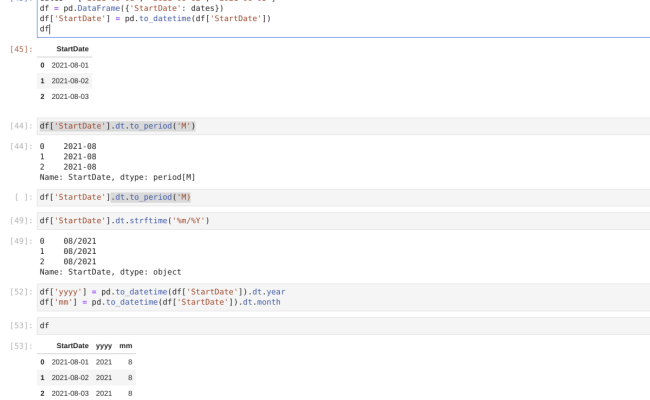
Task: Click the [44]: input prompt label
Action: pyautogui.click(x=21, y=126)
